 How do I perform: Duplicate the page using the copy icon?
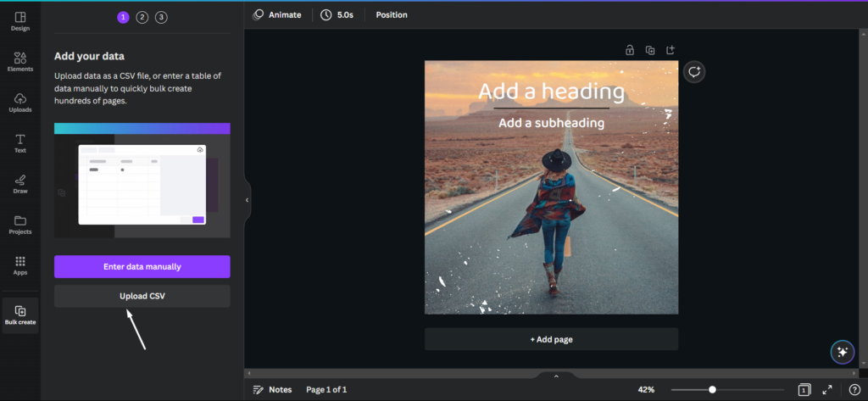coord(650,50)
